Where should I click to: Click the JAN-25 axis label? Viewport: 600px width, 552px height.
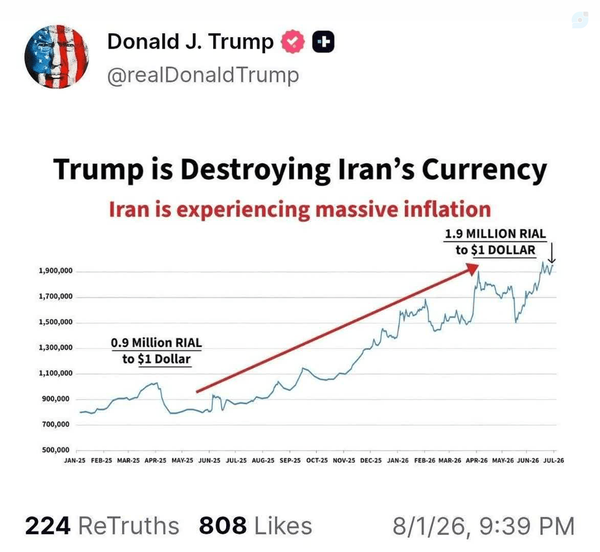tap(75, 461)
